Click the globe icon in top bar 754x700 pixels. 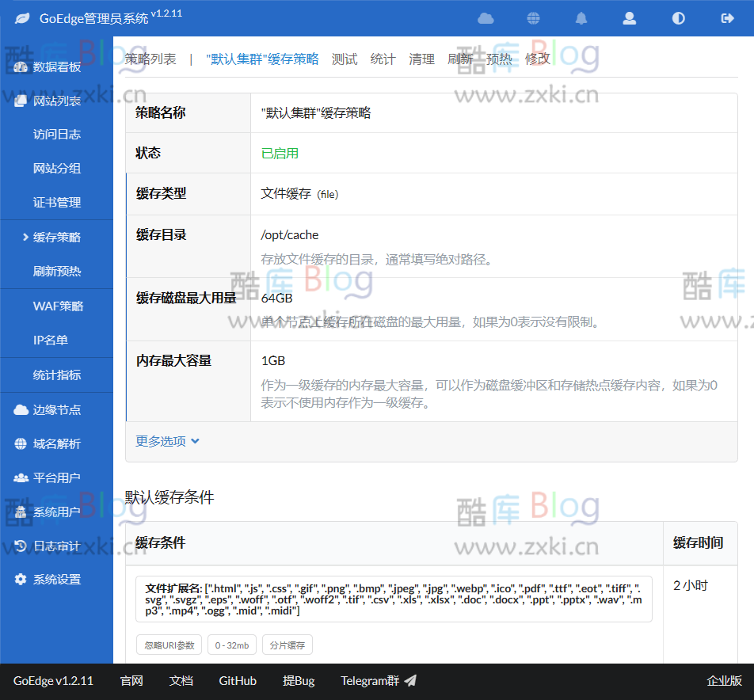533,17
